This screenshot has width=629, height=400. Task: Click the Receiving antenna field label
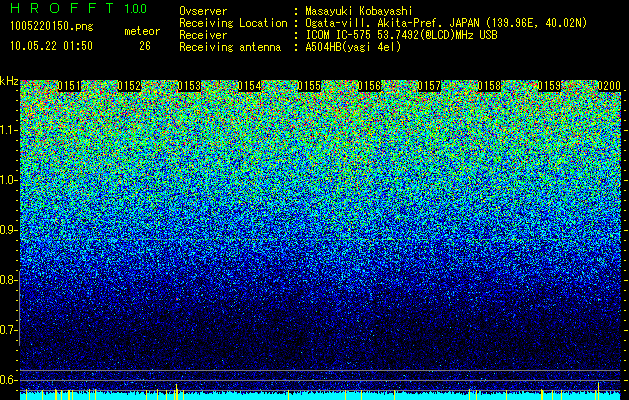click(x=230, y=47)
